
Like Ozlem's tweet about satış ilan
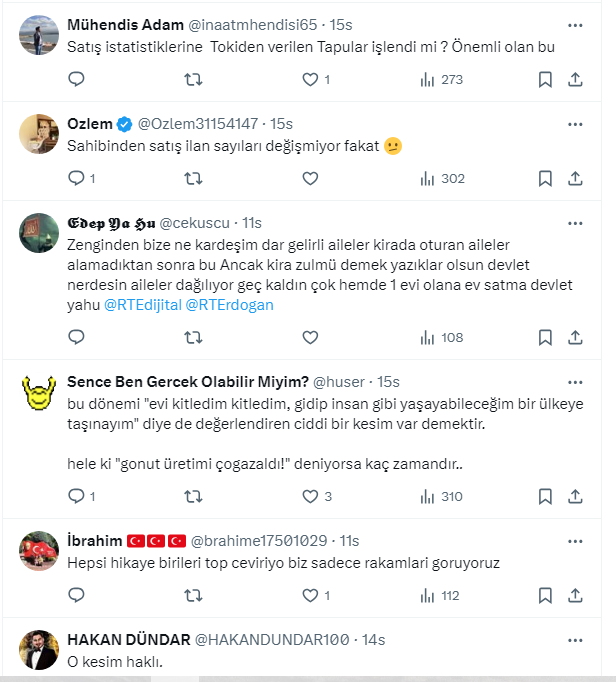click(x=310, y=179)
